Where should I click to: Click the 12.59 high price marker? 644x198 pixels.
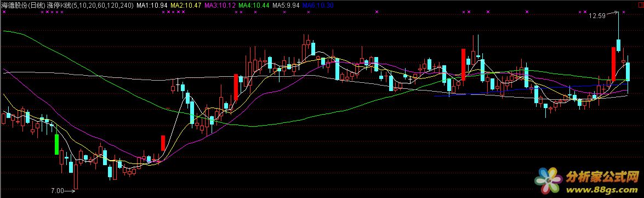[597, 16]
